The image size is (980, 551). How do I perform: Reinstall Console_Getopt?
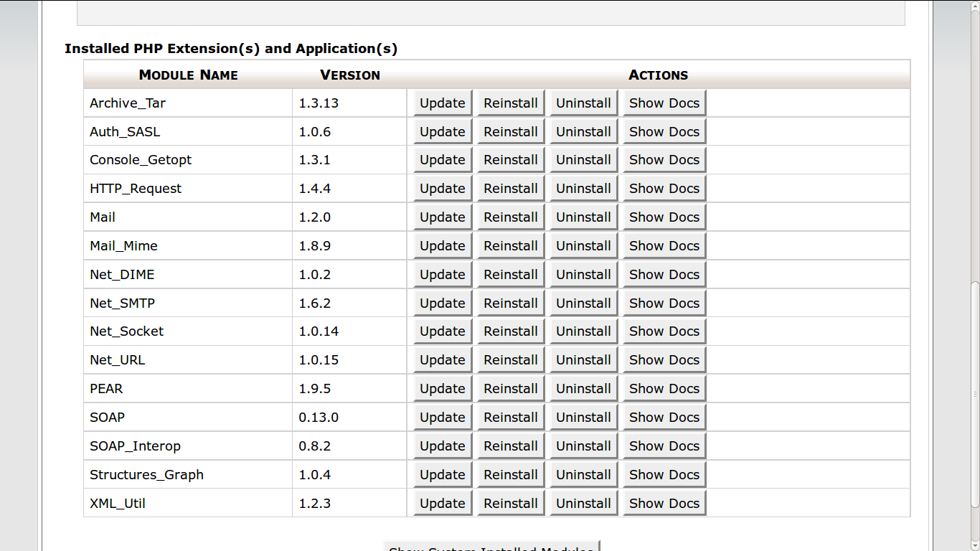511,160
